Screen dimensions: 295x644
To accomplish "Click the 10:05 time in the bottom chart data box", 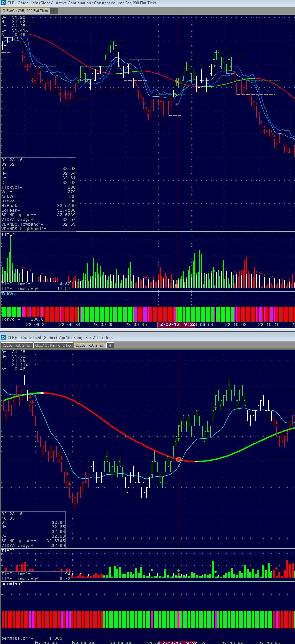I will point(8,518).
